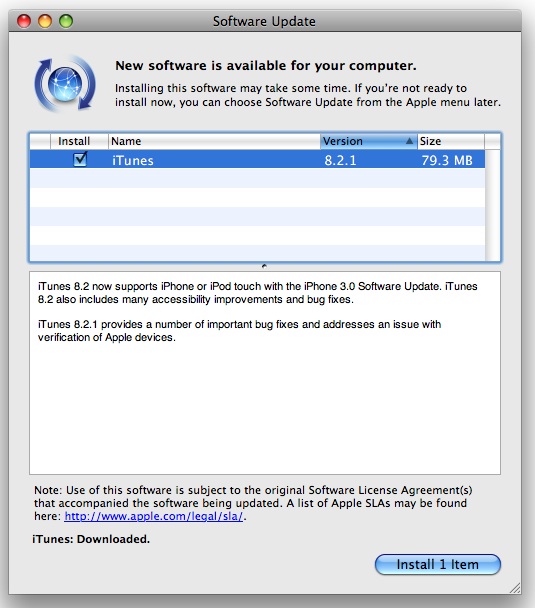Select the iTunes row name
Screen dimensions: 535x608
coord(133,160)
